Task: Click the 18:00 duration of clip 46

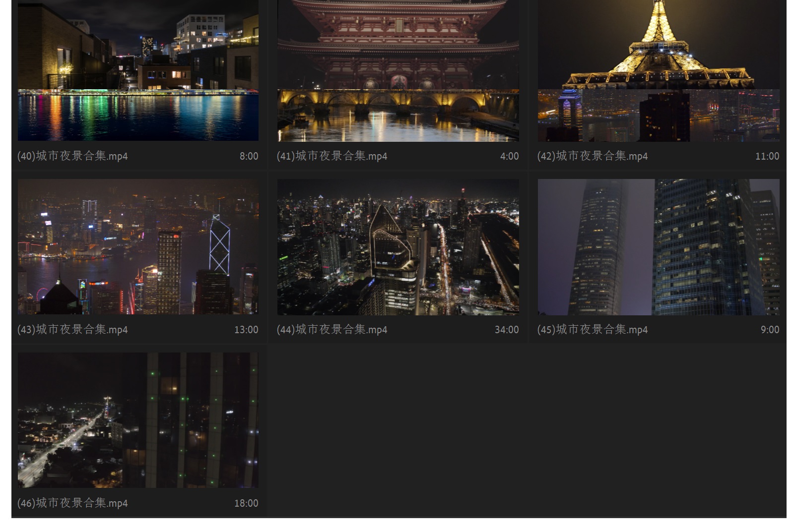Action: click(x=246, y=503)
